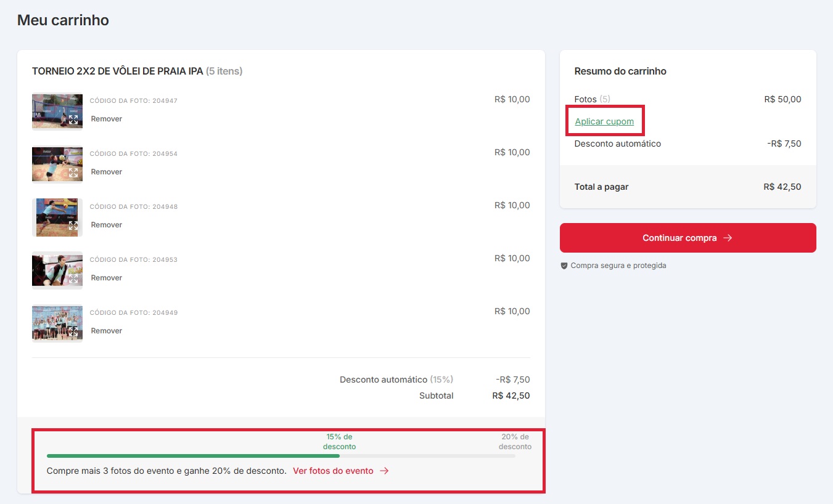Viewport: 833px width, 504px height.
Task: Expand photo 204948 thumbnail fullscreen icon
Action: (x=73, y=226)
